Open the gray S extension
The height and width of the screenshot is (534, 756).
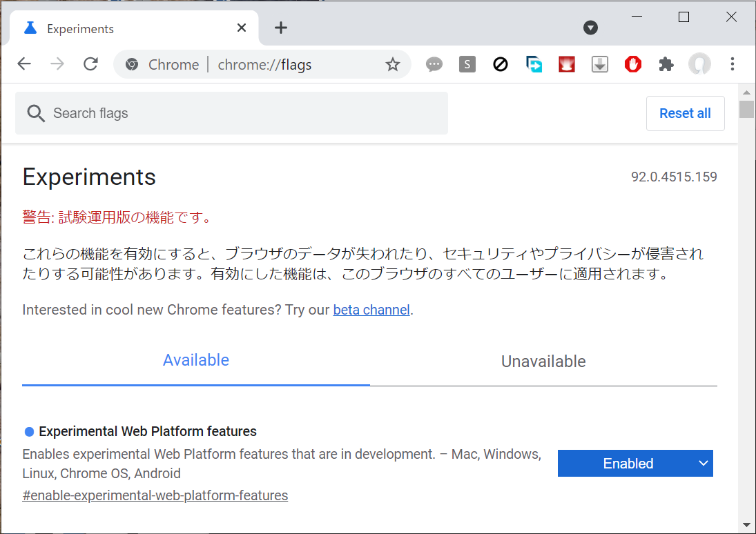click(467, 64)
